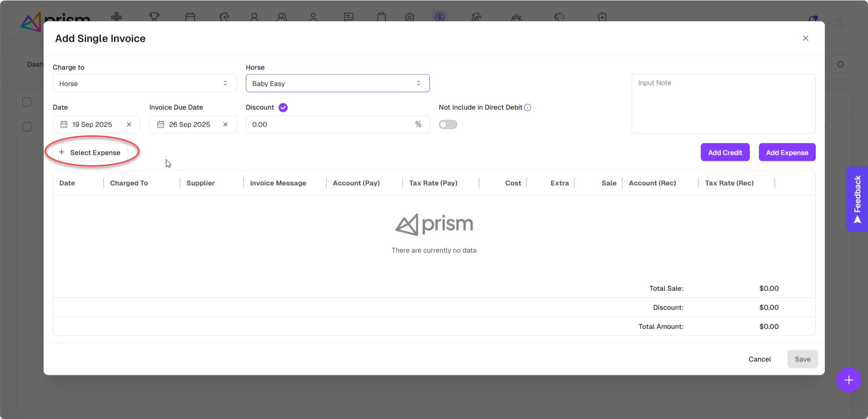The width and height of the screenshot is (868, 419).
Task: Open the dollar finance menu in navigation
Action: [x=439, y=17]
